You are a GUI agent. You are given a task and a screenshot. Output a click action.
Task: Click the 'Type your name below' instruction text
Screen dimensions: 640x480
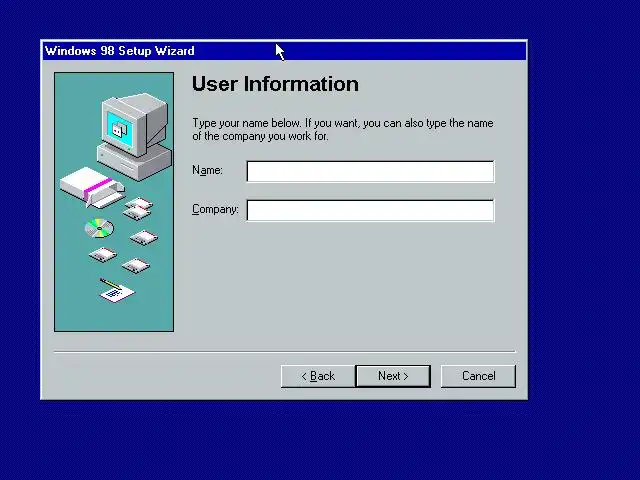[342, 129]
